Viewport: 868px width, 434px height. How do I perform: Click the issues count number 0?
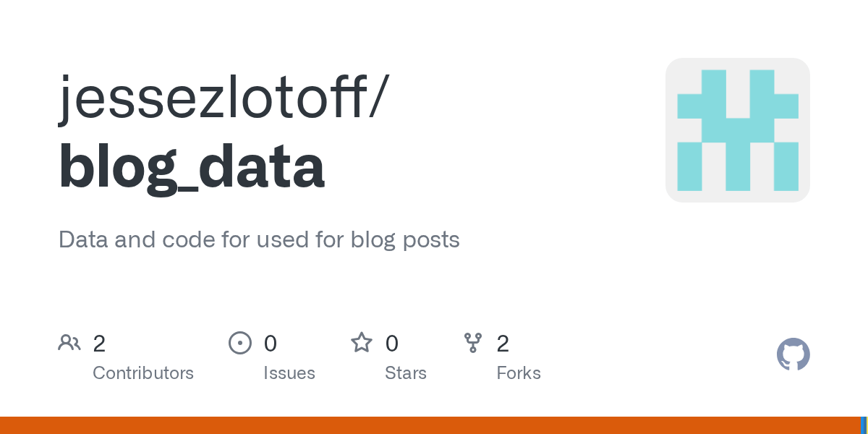pos(271,343)
